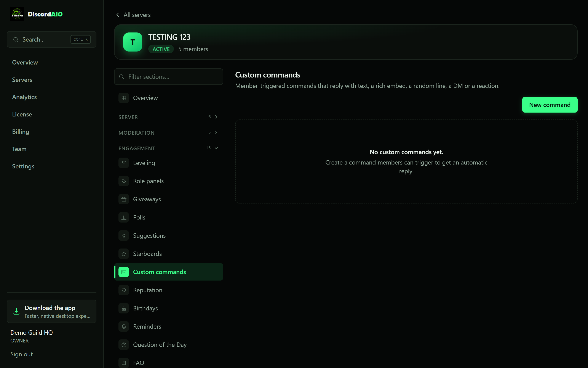Click the Birthdays cake icon
This screenshot has width=588, height=368.
click(124, 308)
